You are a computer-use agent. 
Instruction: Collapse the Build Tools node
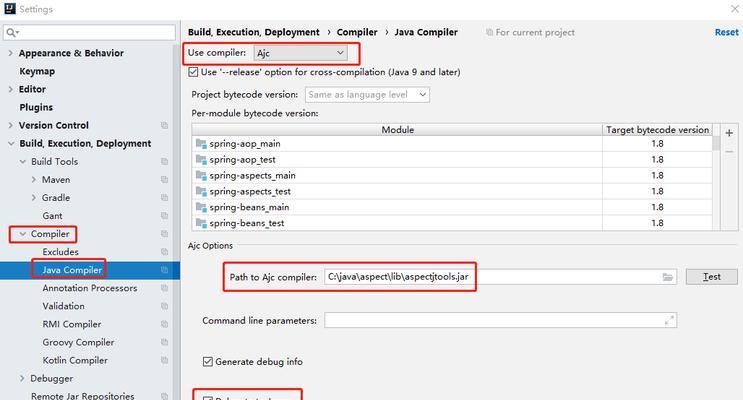22,162
